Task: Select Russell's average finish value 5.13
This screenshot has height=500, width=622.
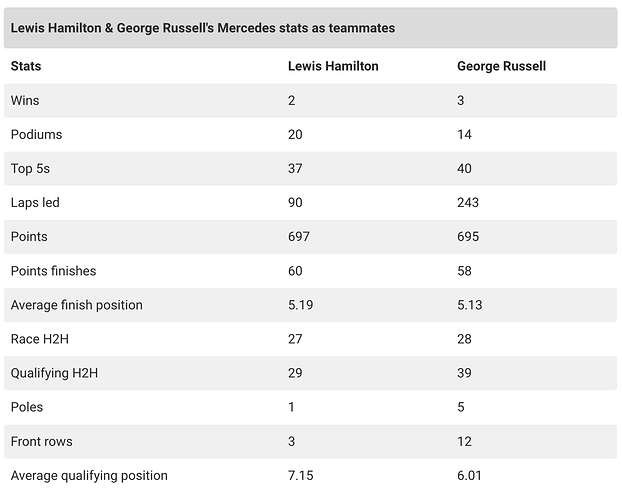Action: click(x=470, y=304)
